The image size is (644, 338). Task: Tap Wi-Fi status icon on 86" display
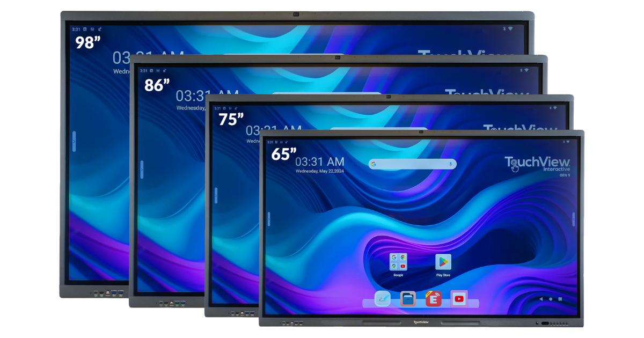526,70
